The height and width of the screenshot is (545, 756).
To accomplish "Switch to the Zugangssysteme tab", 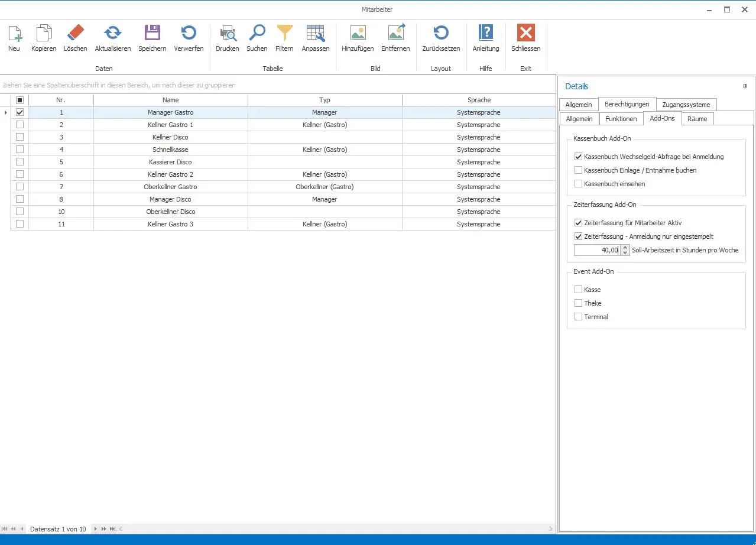I will (686, 105).
